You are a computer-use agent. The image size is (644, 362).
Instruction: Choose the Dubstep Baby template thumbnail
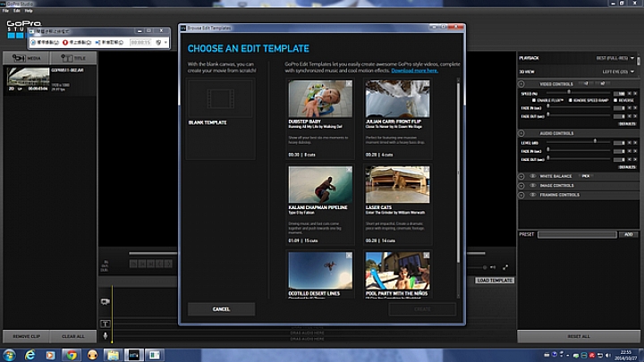[x=320, y=99]
